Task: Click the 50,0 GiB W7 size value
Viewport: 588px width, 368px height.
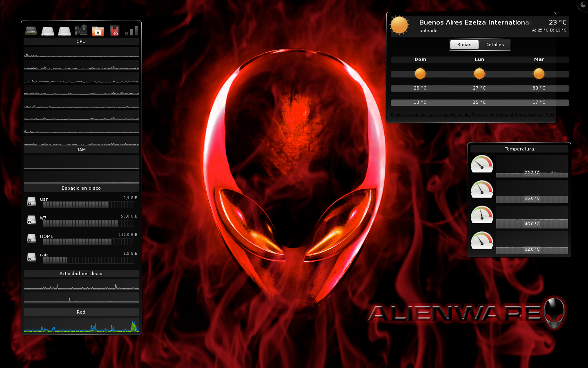Action: [x=129, y=216]
